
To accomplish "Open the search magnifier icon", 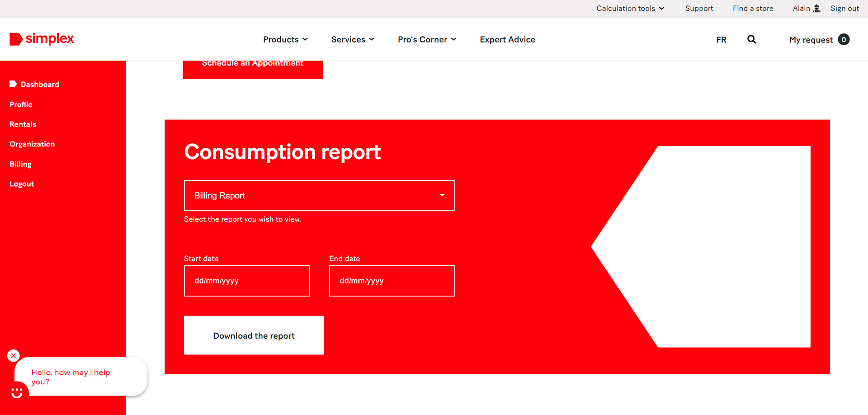I will (751, 39).
